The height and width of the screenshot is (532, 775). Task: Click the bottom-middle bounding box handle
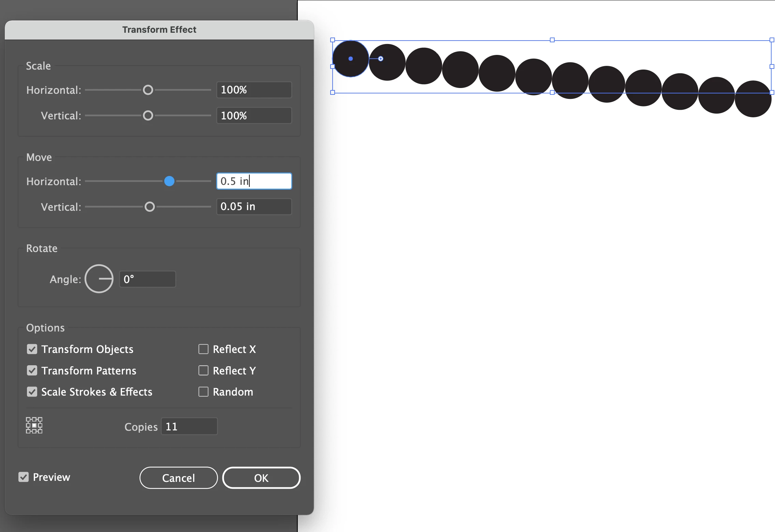coord(552,92)
